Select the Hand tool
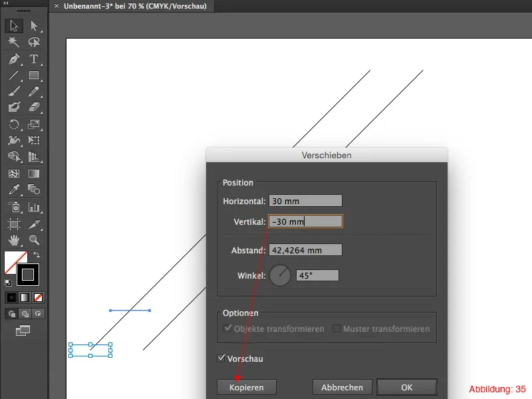 pyautogui.click(x=14, y=240)
